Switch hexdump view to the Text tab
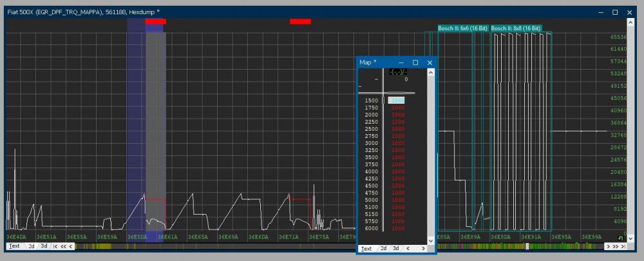The image size is (644, 261). 14,246
